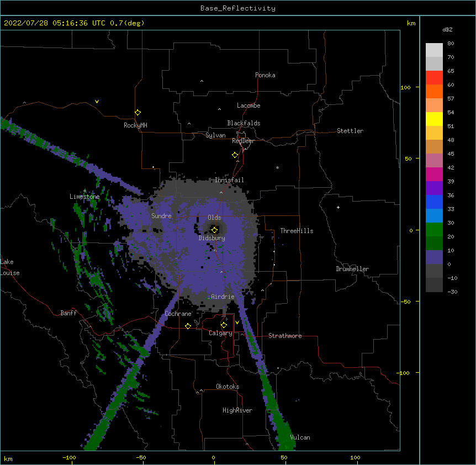Click the Sylvan label on the map
476x465 pixels.
(215, 135)
